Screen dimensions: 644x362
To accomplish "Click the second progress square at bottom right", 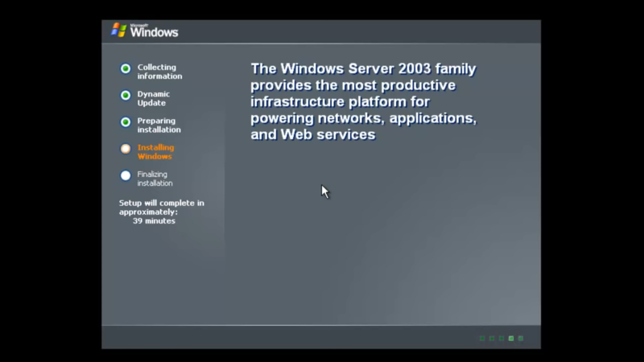I will pos(492,339).
